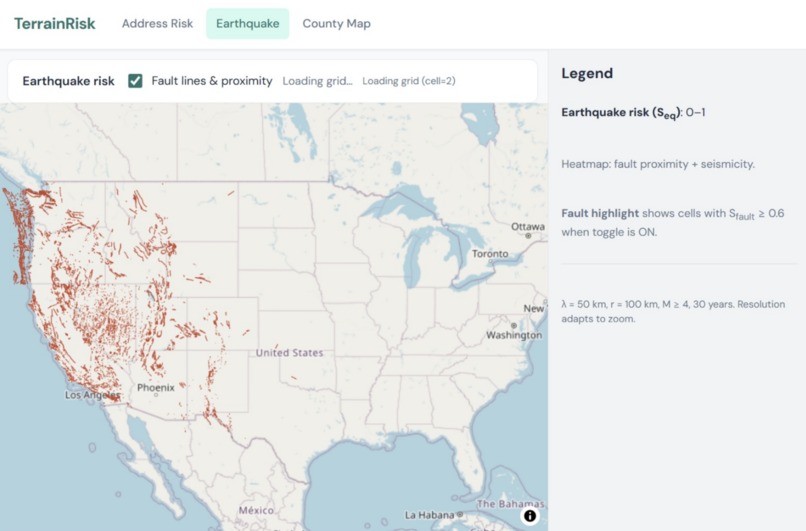The height and width of the screenshot is (531, 806).
Task: Click the 'Earthquake risk' heading text
Action: tap(68, 81)
